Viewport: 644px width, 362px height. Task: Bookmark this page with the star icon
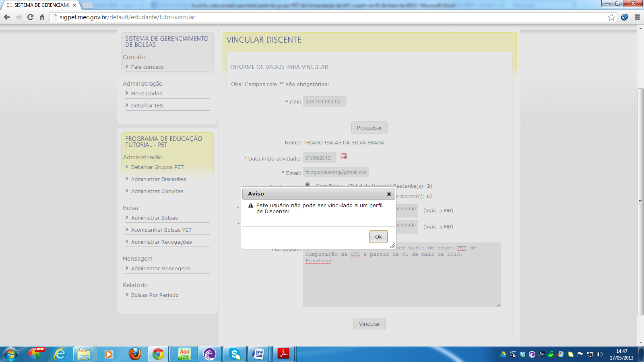[612, 17]
